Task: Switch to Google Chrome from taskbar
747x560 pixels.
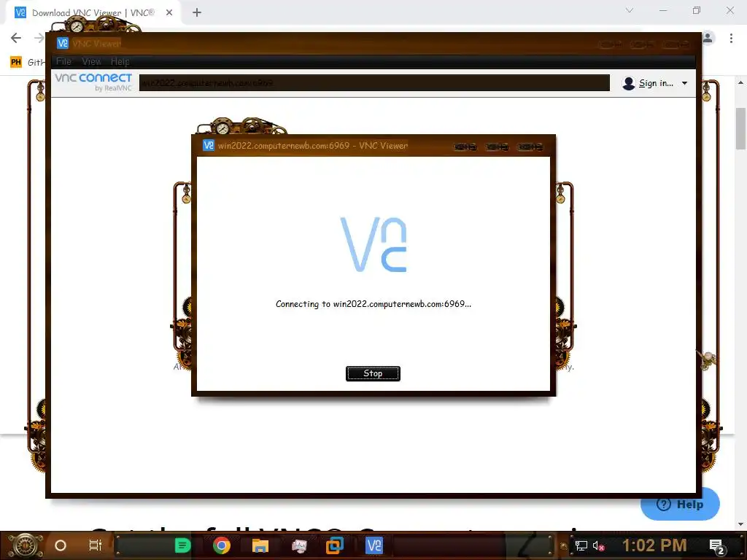Action: (222, 545)
